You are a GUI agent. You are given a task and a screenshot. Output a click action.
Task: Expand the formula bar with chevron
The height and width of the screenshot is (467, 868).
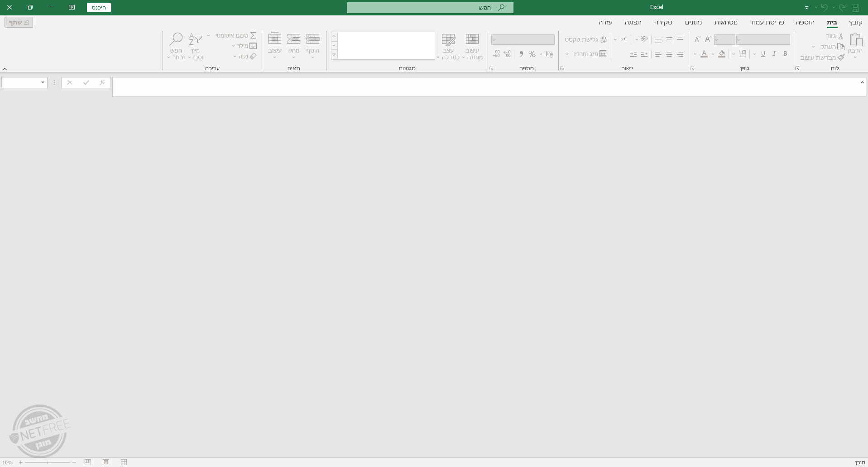point(862,82)
